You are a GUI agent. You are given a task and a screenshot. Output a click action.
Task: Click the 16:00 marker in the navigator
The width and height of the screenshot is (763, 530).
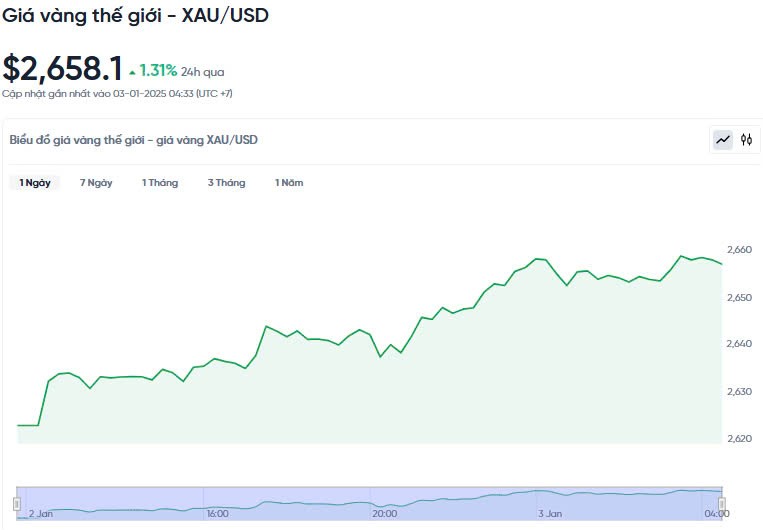point(216,513)
